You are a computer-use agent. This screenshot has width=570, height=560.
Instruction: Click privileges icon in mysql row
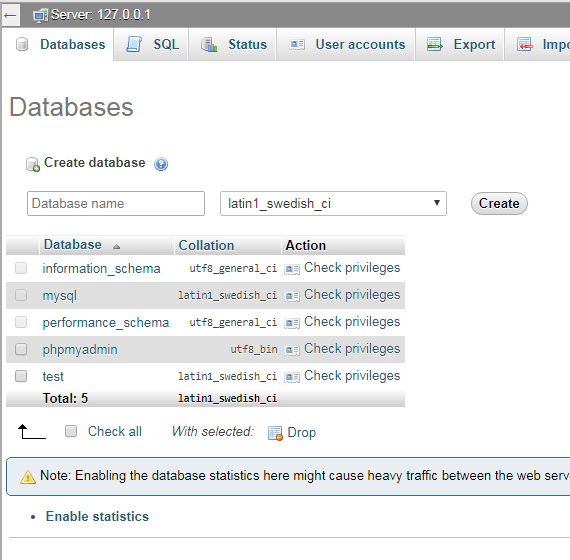(x=292, y=296)
